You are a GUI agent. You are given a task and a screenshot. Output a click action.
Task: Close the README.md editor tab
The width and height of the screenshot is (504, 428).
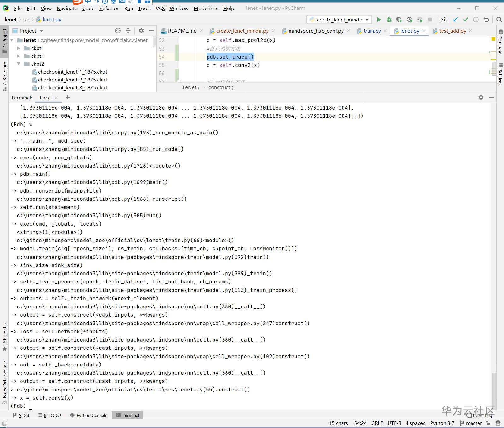201,31
